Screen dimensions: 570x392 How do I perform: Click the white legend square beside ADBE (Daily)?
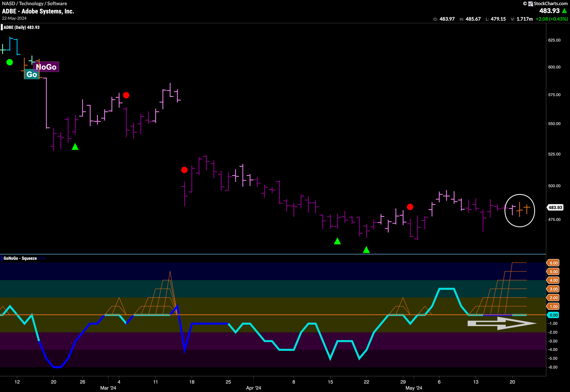(2, 27)
